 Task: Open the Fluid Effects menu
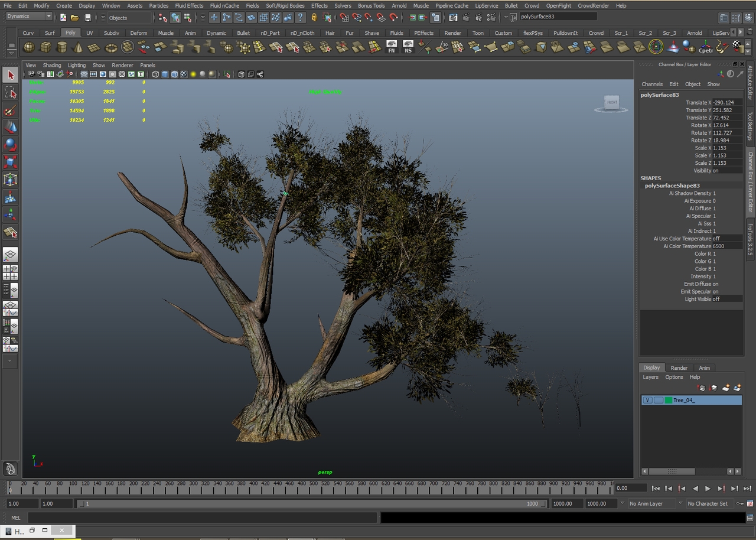pyautogui.click(x=189, y=5)
